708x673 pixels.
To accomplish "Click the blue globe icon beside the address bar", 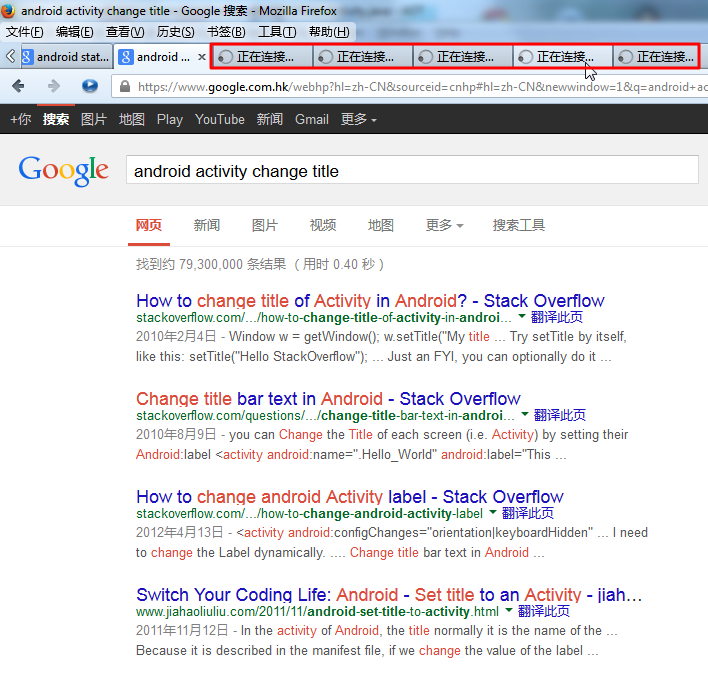I will (90, 86).
